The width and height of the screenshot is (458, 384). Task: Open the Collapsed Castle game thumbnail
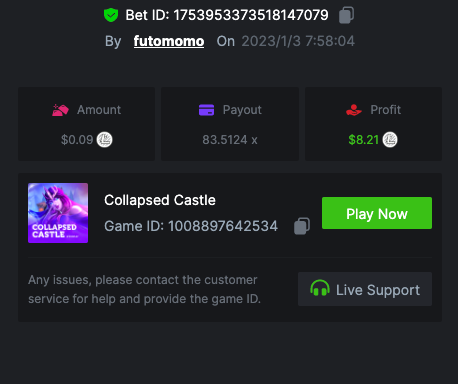[58, 213]
